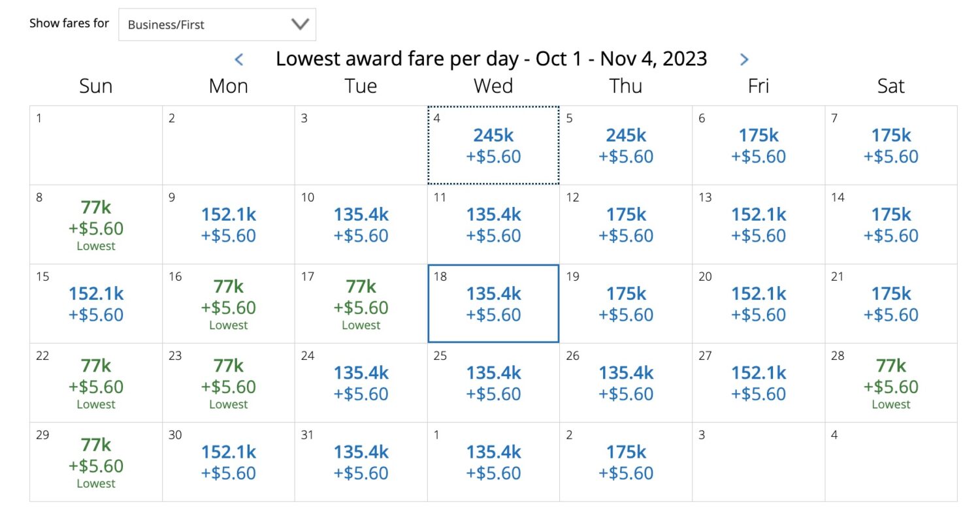
Task: Expand the Business/First cabin selector
Action: pyautogui.click(x=216, y=24)
